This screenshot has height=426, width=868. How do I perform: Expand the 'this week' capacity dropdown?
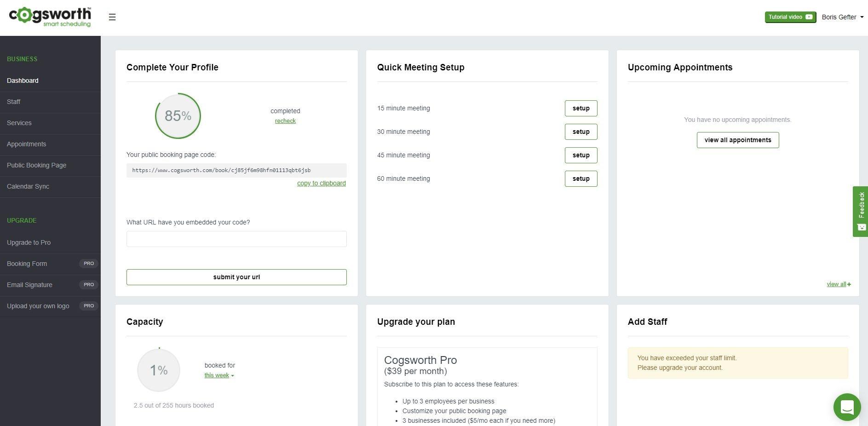pos(219,375)
